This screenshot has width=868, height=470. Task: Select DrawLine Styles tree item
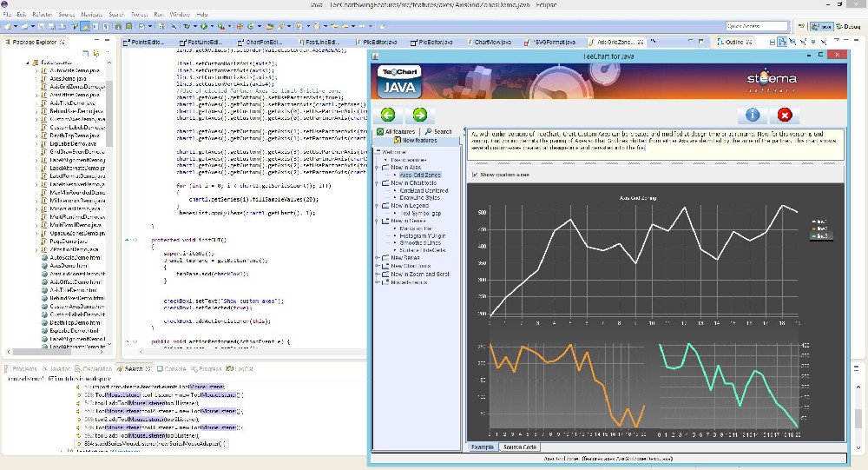419,197
